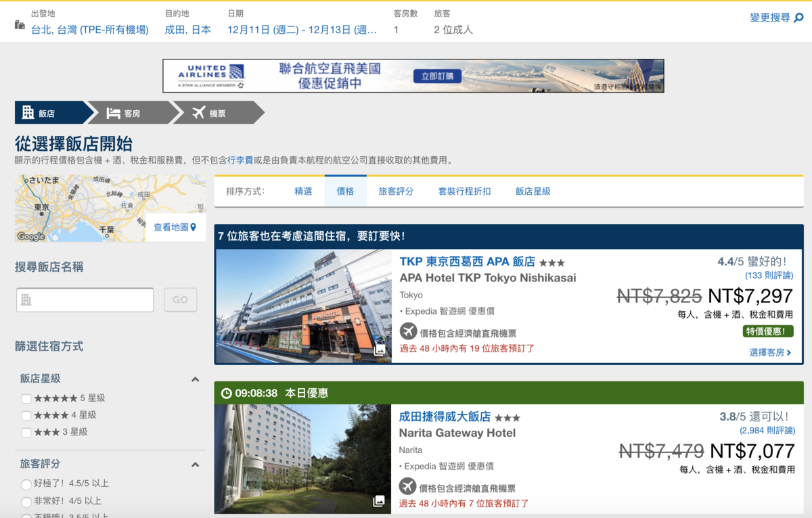Click 變更搜尋 link
Image resolution: width=812 pixels, height=518 pixels.
(770, 18)
